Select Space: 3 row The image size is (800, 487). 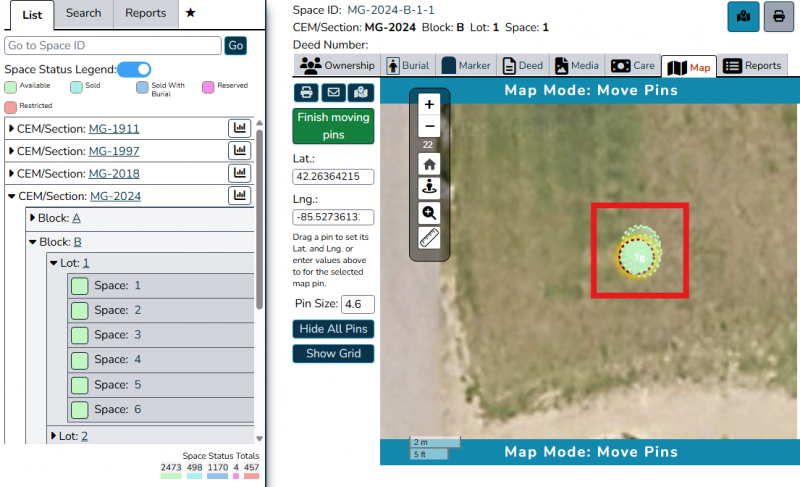click(x=161, y=335)
